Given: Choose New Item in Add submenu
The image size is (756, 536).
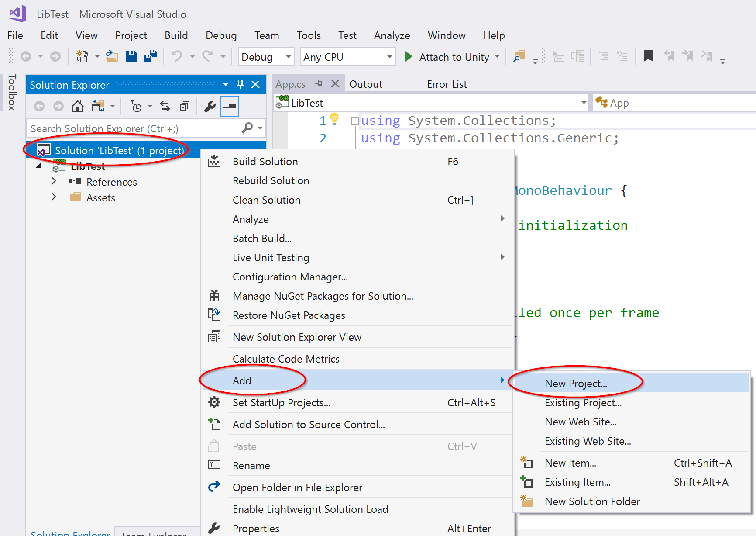Looking at the screenshot, I should click(x=632, y=463).
